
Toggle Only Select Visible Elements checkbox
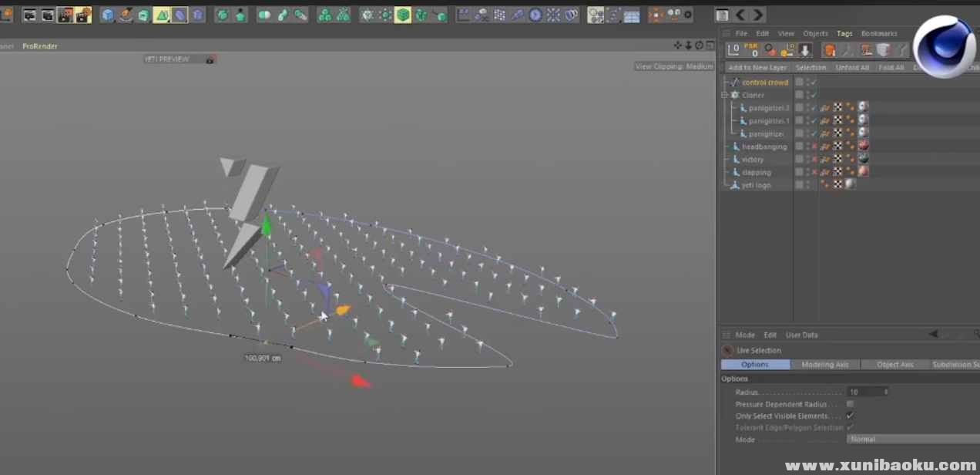coord(850,416)
